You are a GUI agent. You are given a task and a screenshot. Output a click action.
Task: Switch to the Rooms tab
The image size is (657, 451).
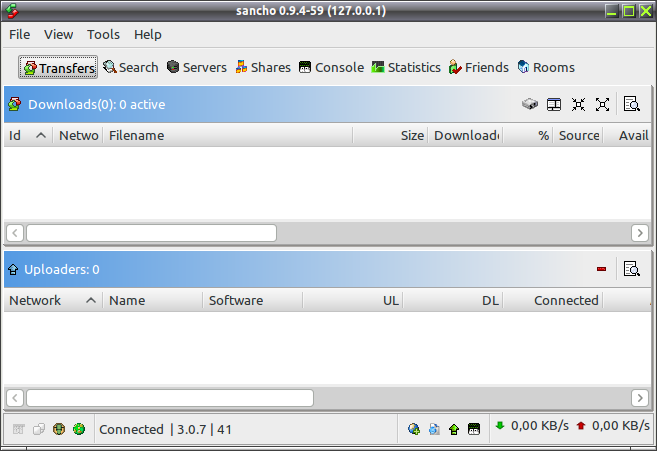click(546, 67)
